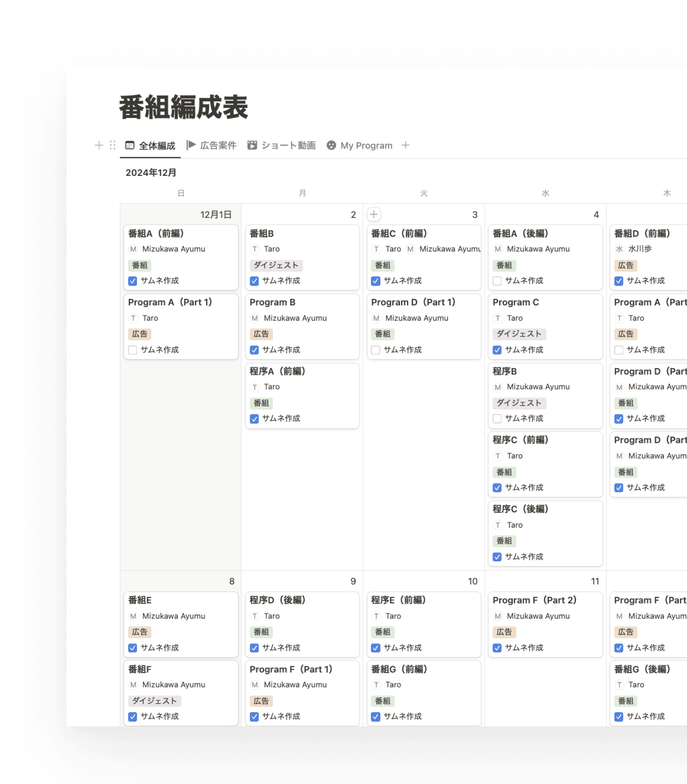Click the face icon beside My Program

pyautogui.click(x=331, y=145)
